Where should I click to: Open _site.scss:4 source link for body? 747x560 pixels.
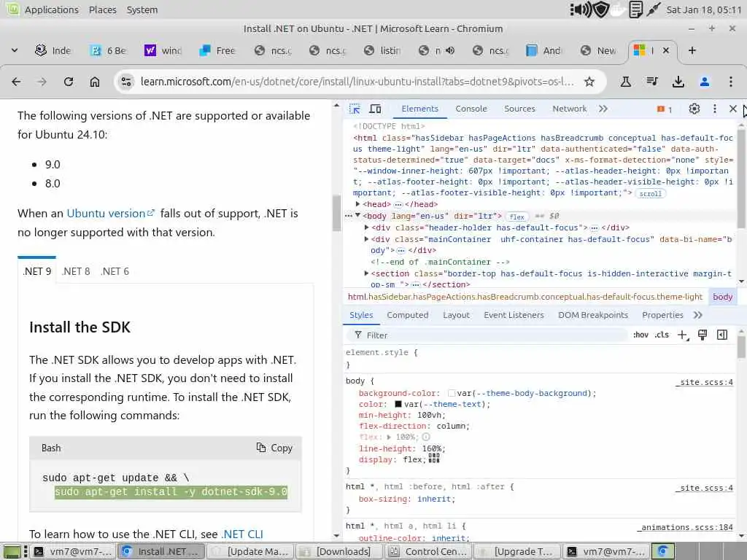704,382
